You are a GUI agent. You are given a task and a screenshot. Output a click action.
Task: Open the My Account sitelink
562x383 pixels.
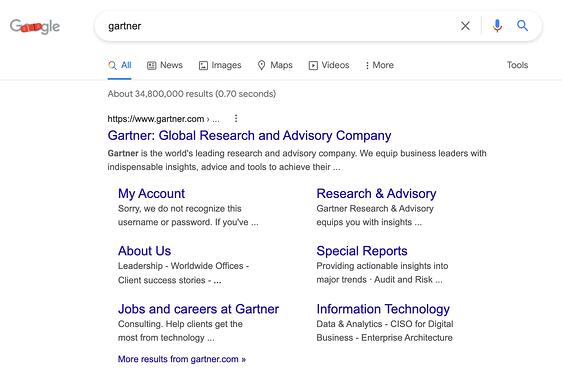pos(151,193)
